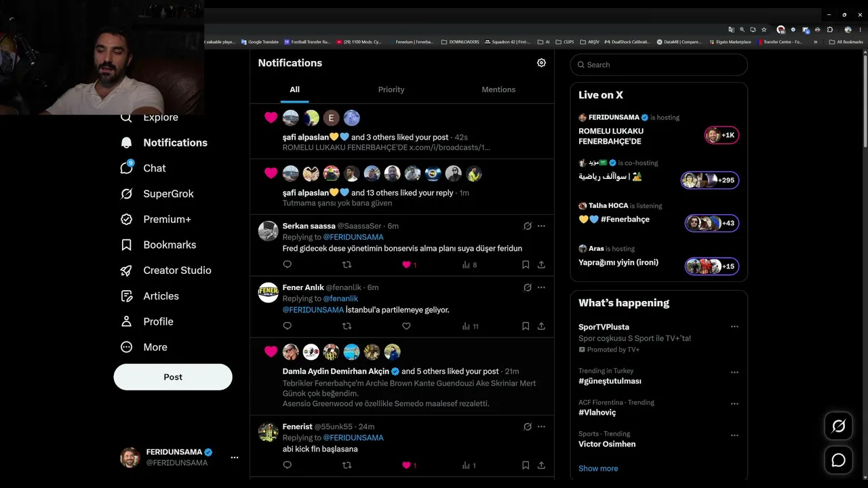Open more options on Serkan saassa's tweet
Screen dimensions: 868x488
541,226
